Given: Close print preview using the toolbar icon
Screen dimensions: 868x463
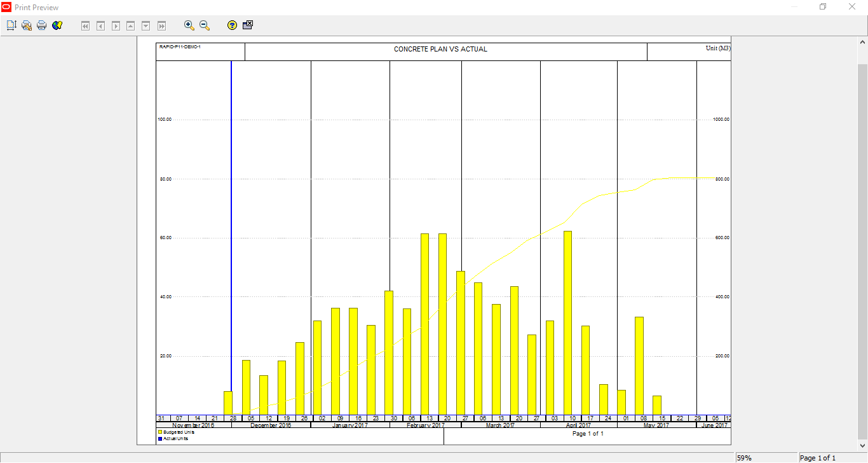Looking at the screenshot, I should tap(248, 25).
